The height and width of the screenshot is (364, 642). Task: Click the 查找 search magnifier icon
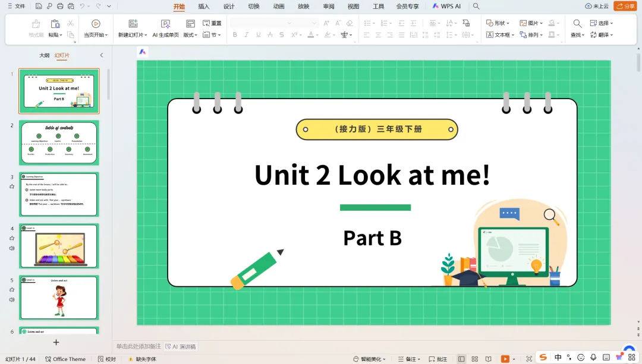point(577,23)
